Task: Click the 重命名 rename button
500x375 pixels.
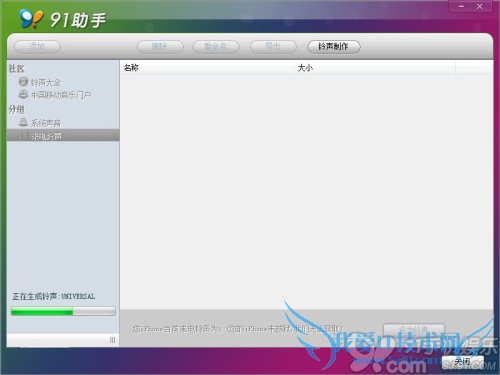Action: (x=216, y=46)
